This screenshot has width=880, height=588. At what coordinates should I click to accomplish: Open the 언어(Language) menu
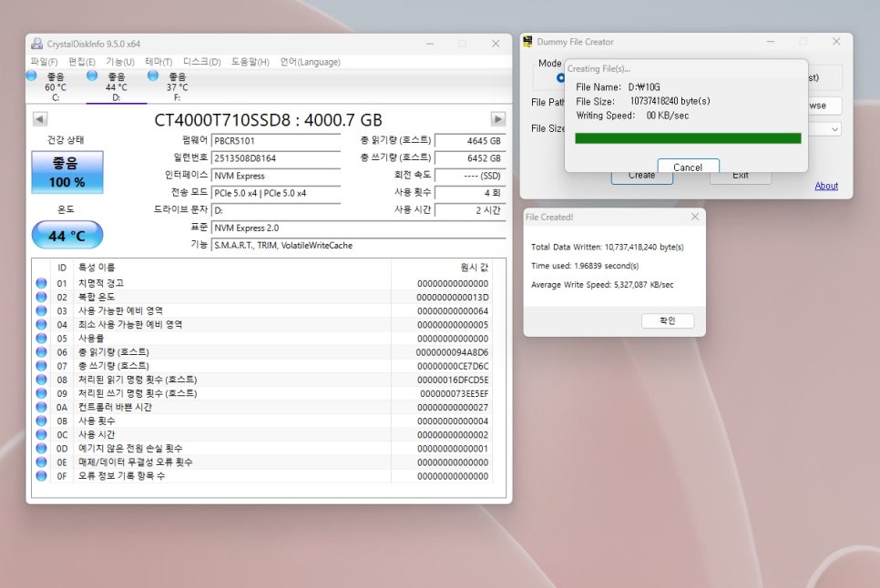(310, 62)
